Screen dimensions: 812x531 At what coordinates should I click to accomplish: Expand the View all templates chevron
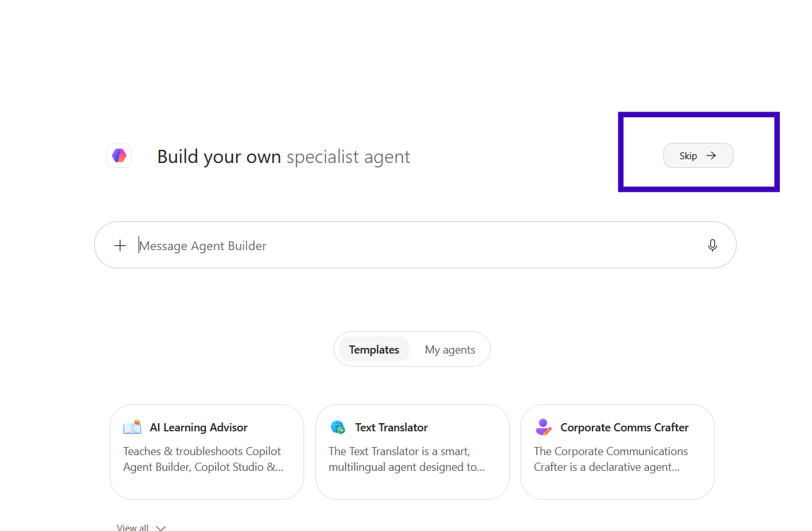(x=161, y=528)
